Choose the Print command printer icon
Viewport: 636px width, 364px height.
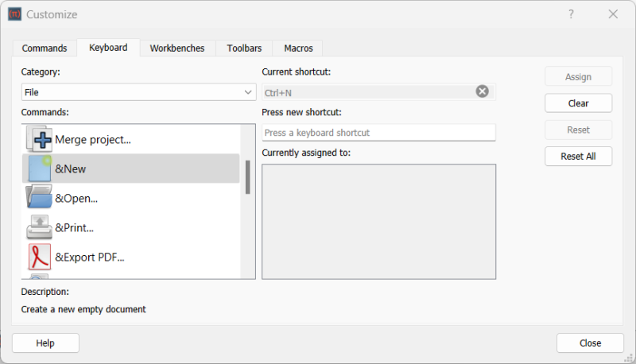coord(39,227)
